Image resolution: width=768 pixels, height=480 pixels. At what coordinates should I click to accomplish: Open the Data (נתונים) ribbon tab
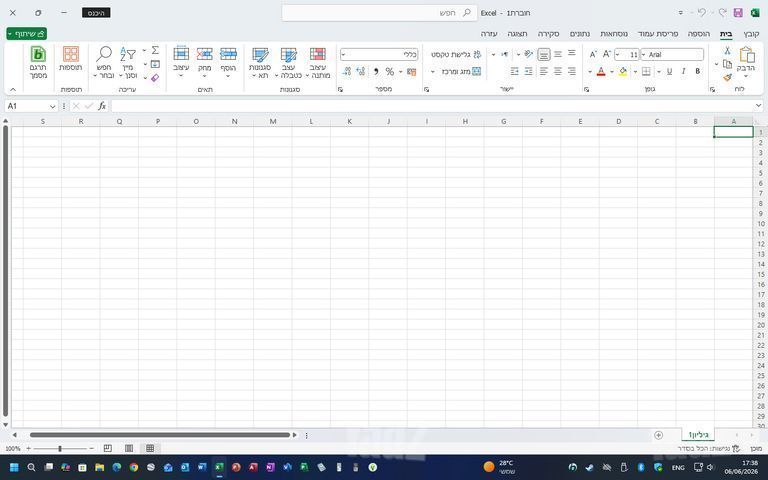[580, 34]
